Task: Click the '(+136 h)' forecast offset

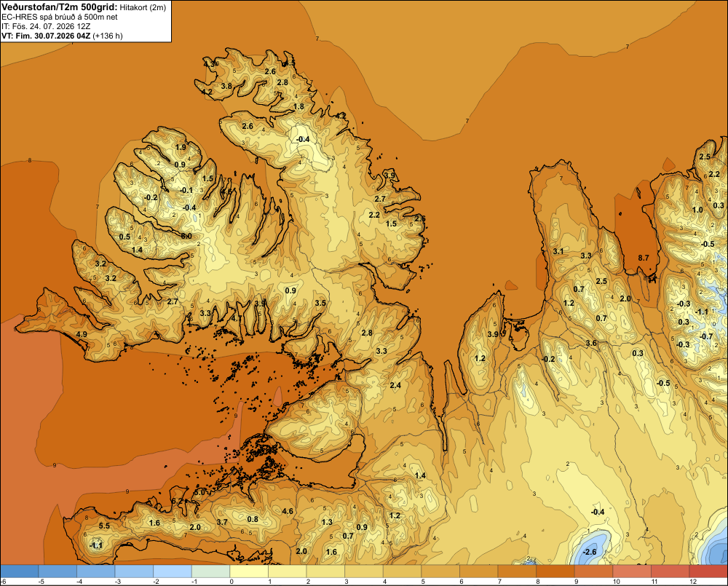Action: tap(108, 36)
